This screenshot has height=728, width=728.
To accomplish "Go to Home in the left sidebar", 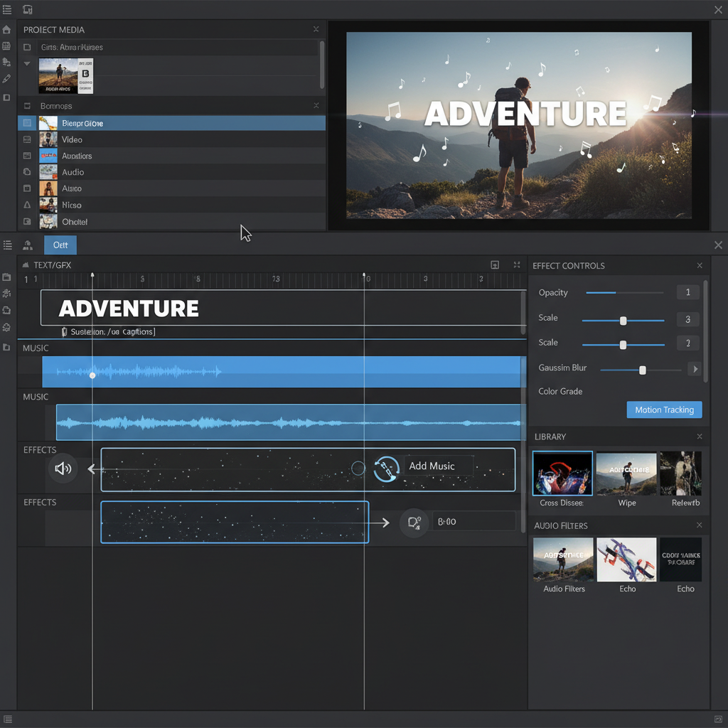I will pos(6,30).
